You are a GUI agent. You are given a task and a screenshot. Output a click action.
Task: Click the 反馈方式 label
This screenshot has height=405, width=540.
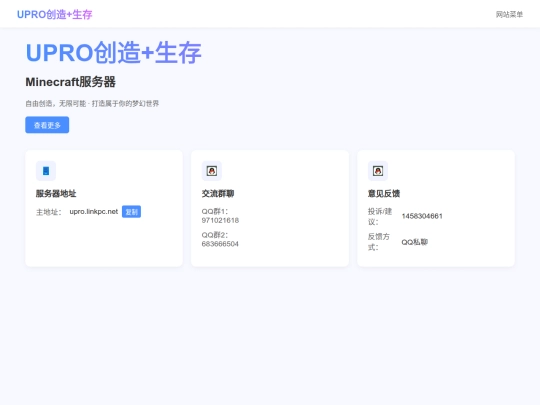pos(379,242)
